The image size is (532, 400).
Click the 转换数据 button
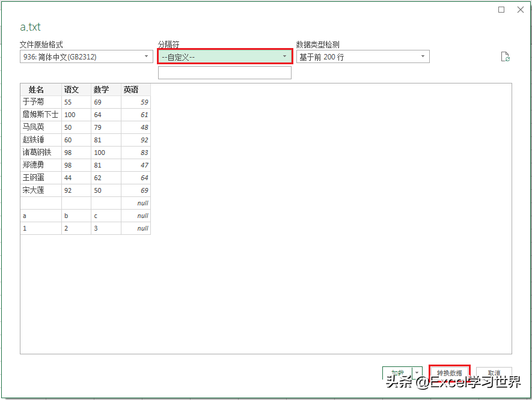(449, 372)
